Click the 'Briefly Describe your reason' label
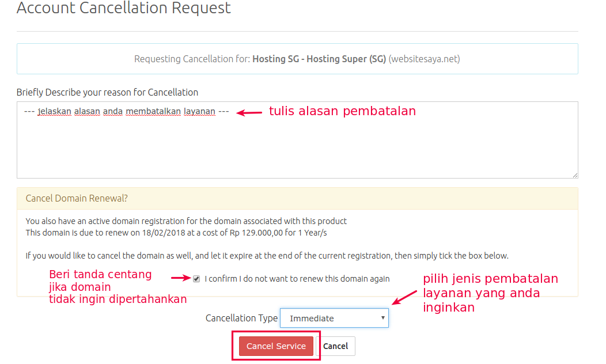Image resolution: width=606 pixels, height=364 pixels. 107,92
